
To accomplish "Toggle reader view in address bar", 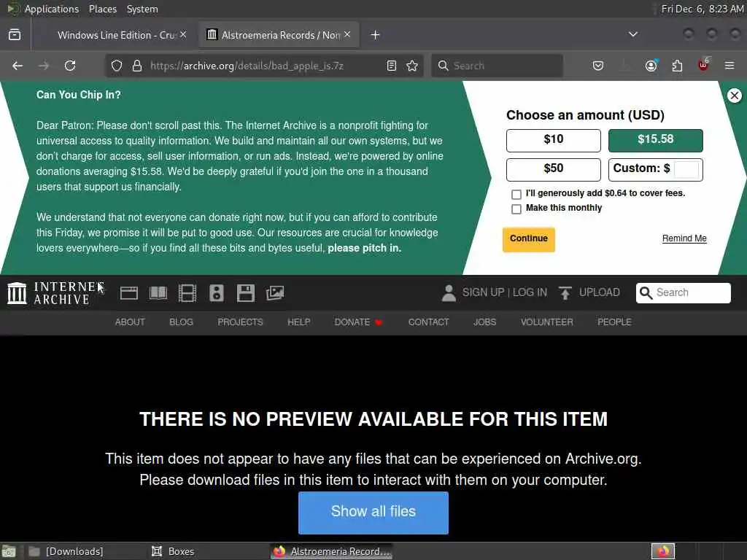I will click(x=392, y=66).
